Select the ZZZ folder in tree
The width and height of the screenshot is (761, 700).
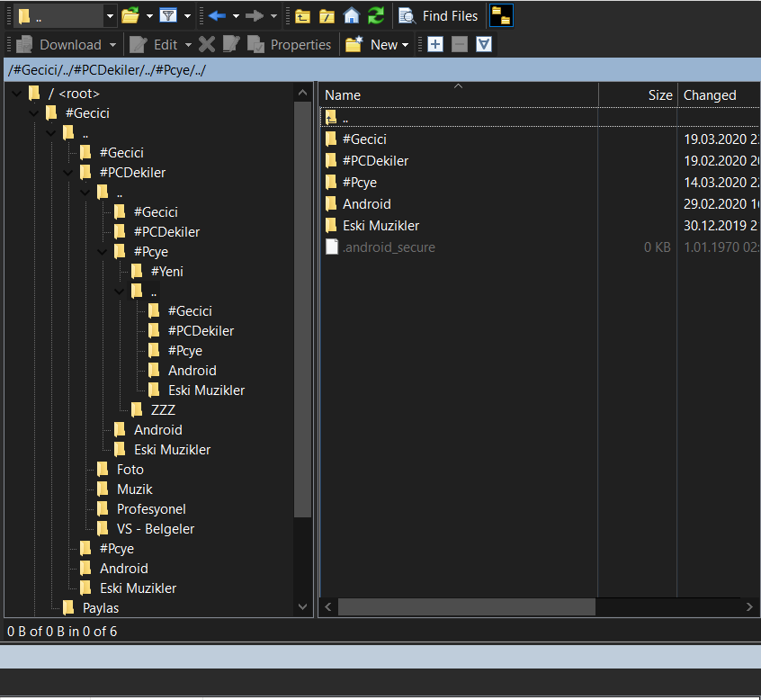point(163,410)
